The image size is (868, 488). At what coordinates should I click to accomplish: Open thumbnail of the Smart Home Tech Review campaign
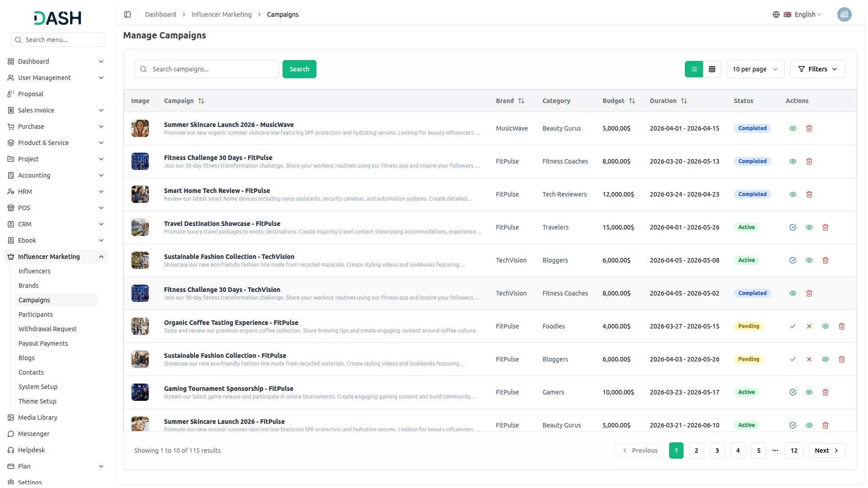140,194
